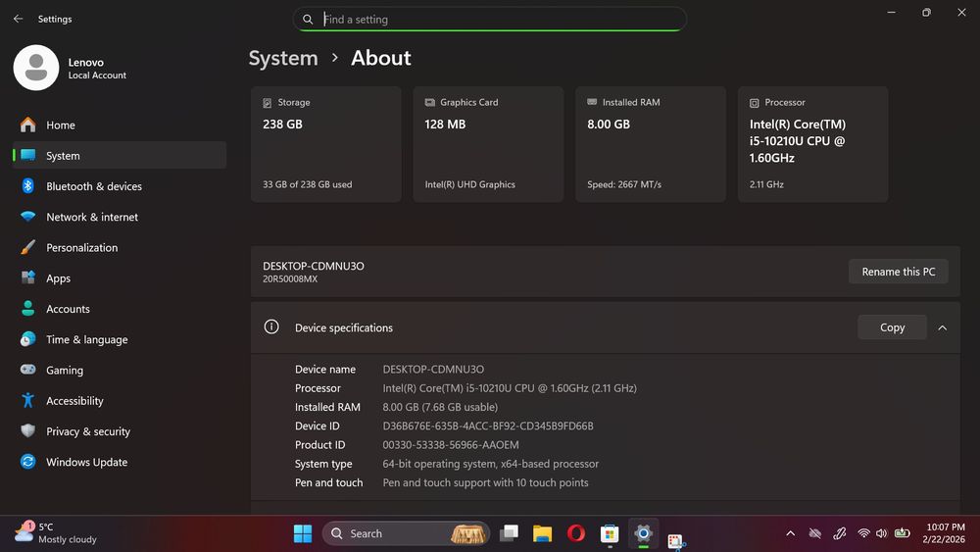Image resolution: width=980 pixels, height=552 pixels.
Task: Open Bluetooth & devices settings
Action: 120,186
